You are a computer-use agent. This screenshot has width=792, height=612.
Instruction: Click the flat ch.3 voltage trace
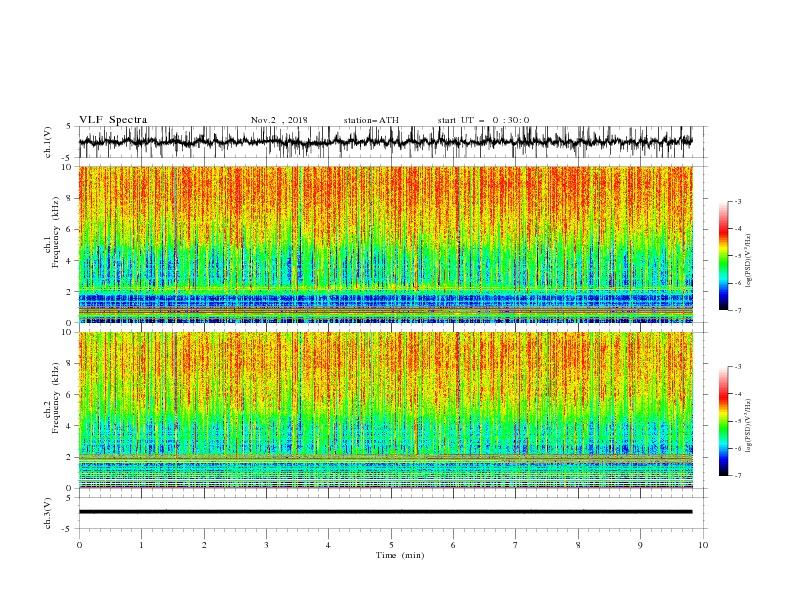coord(385,512)
